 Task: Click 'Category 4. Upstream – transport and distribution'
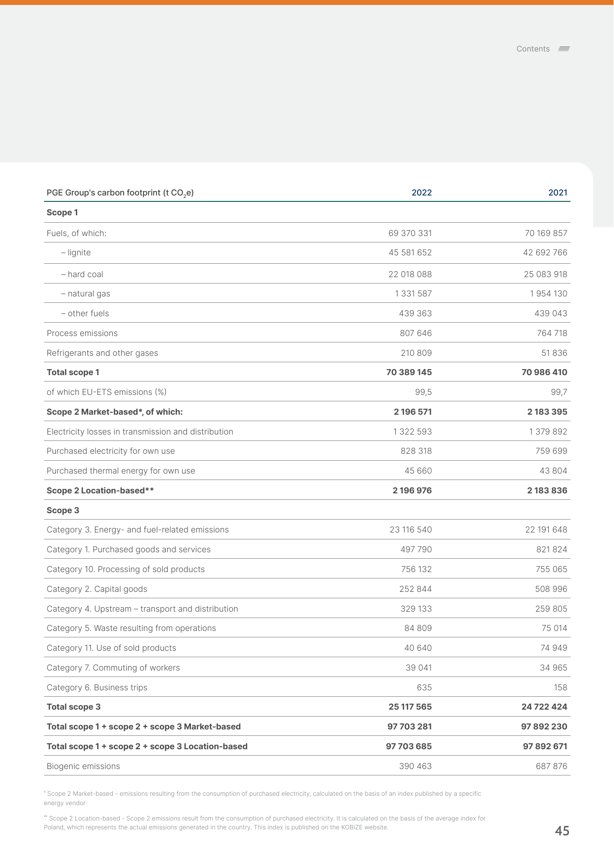pyautogui.click(x=142, y=609)
